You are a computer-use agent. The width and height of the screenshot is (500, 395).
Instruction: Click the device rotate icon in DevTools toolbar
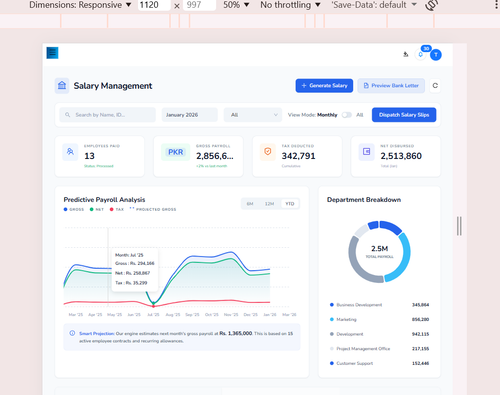point(431,5)
